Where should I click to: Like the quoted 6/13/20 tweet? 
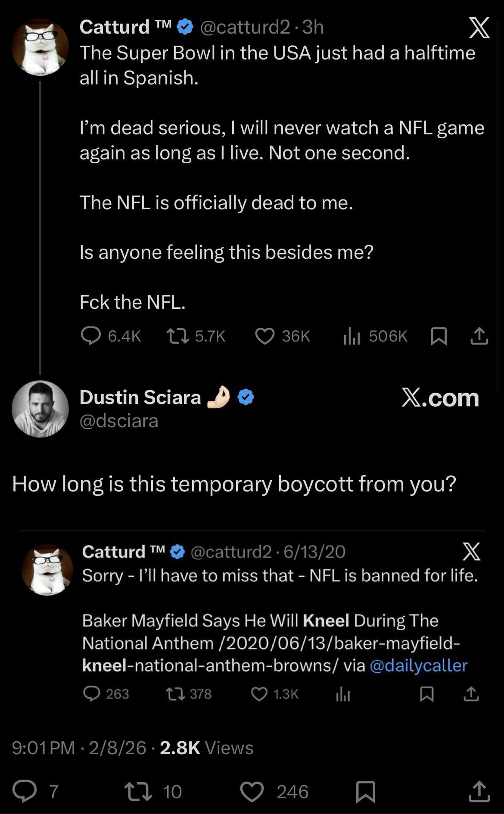259,694
